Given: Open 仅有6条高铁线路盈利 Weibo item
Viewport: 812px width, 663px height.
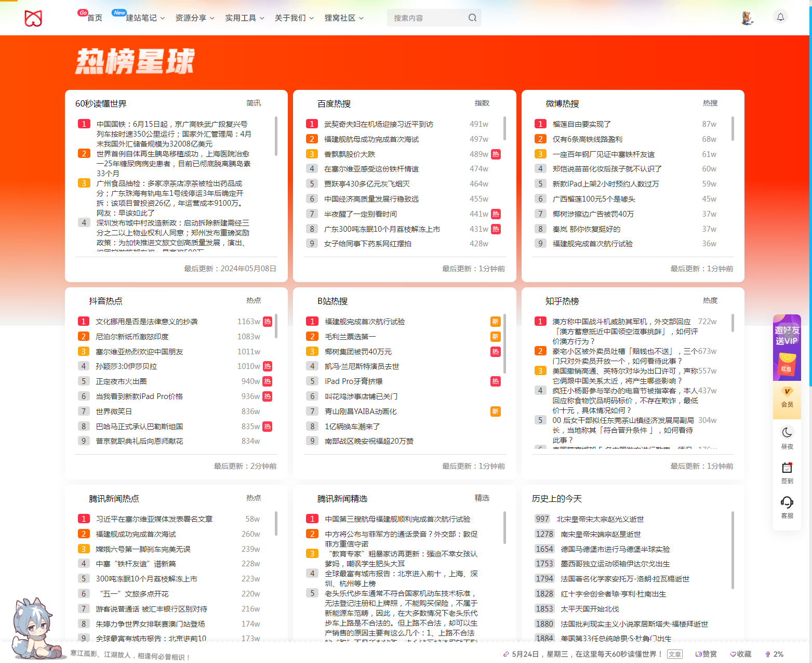Looking at the screenshot, I should pyautogui.click(x=588, y=139).
